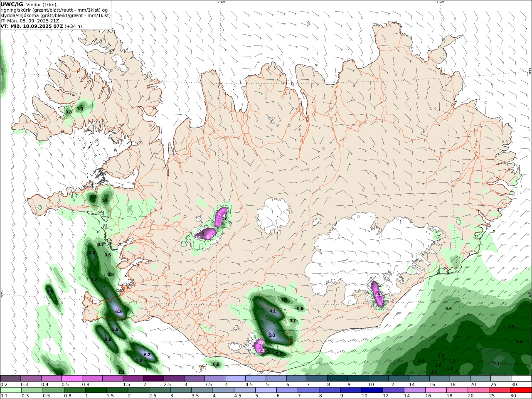
Task: Click the 2.8 precipitation value
Action: (x=139, y=360)
